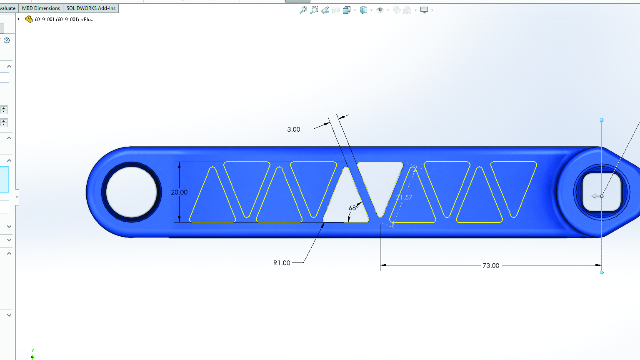Select the round hole on crank arm
This screenshot has height=360, width=640.
131,192
